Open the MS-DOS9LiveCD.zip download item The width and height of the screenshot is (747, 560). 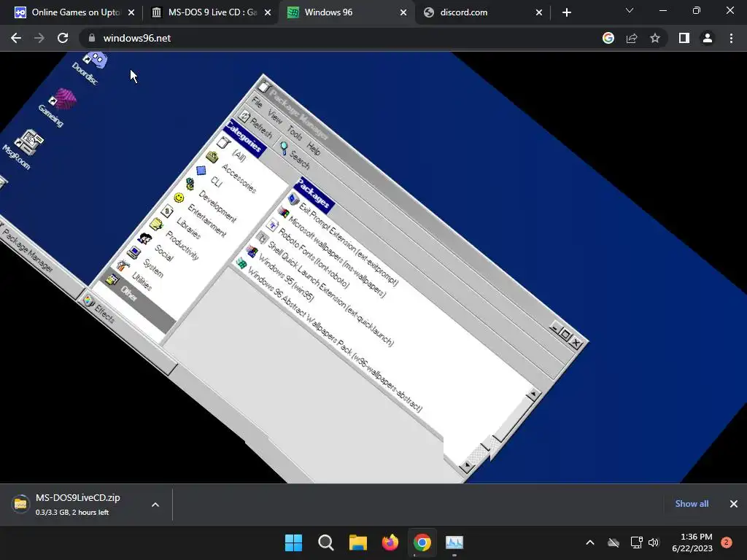point(79,505)
